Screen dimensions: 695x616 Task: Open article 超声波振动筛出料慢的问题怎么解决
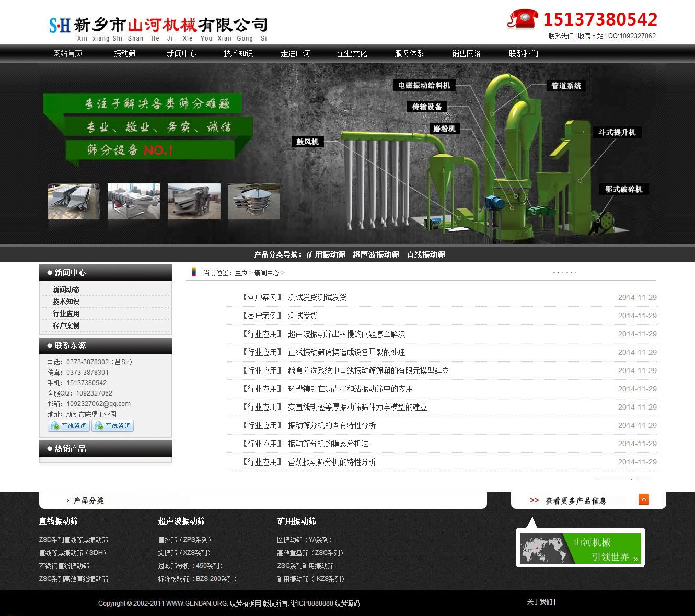point(346,334)
